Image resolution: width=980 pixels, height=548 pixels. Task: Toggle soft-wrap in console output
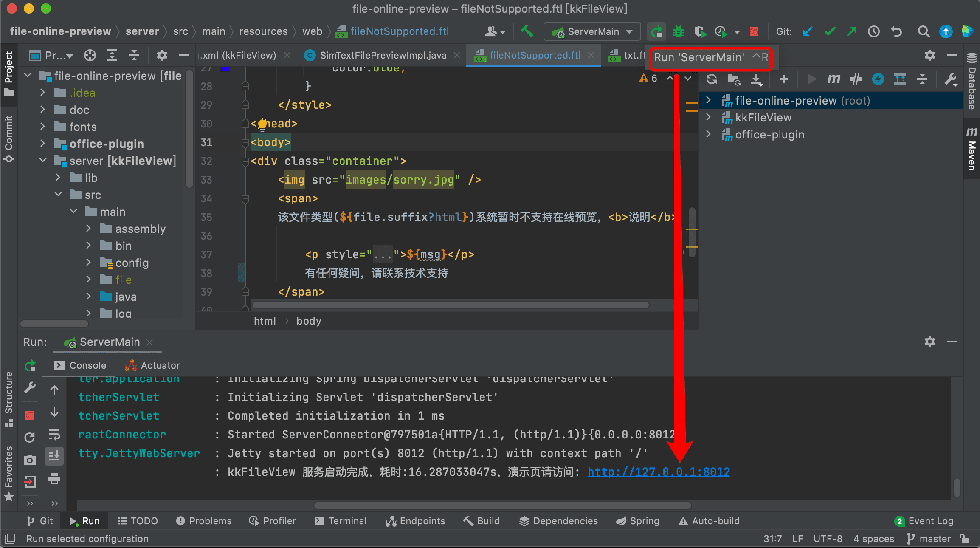click(54, 435)
